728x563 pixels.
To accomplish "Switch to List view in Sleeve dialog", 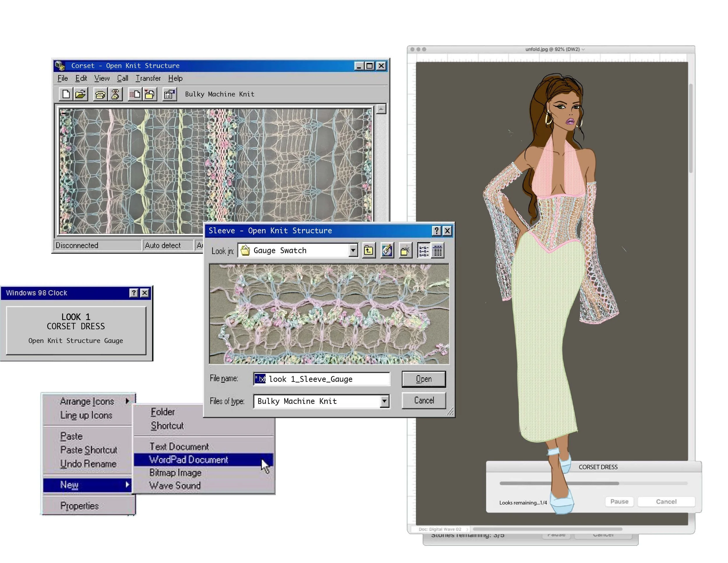I will click(x=424, y=251).
